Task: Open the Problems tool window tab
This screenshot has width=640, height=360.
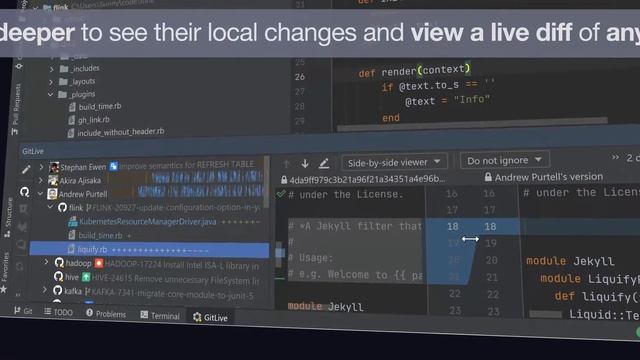Action: [x=106, y=314]
